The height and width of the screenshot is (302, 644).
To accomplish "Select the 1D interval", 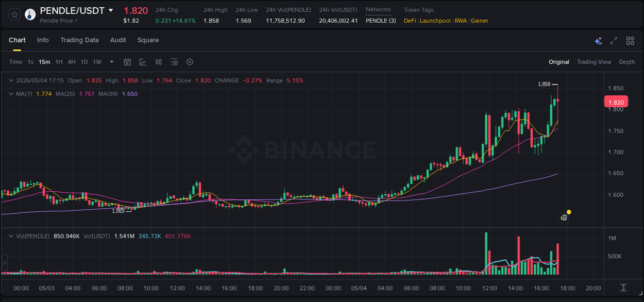I will pos(84,62).
